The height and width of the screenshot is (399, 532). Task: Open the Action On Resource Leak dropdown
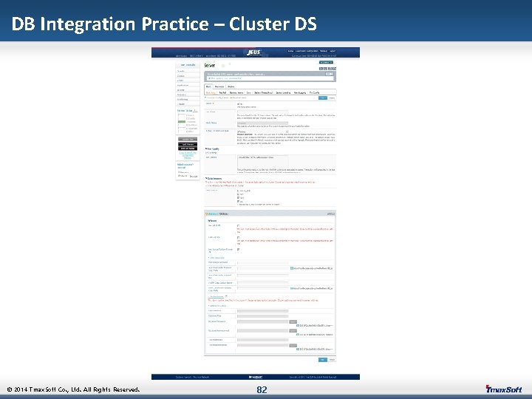[262, 132]
